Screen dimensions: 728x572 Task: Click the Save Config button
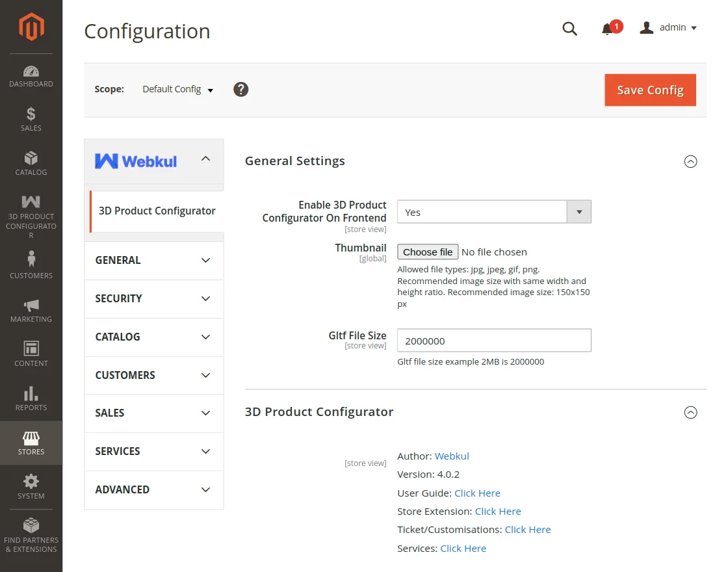[x=650, y=90]
